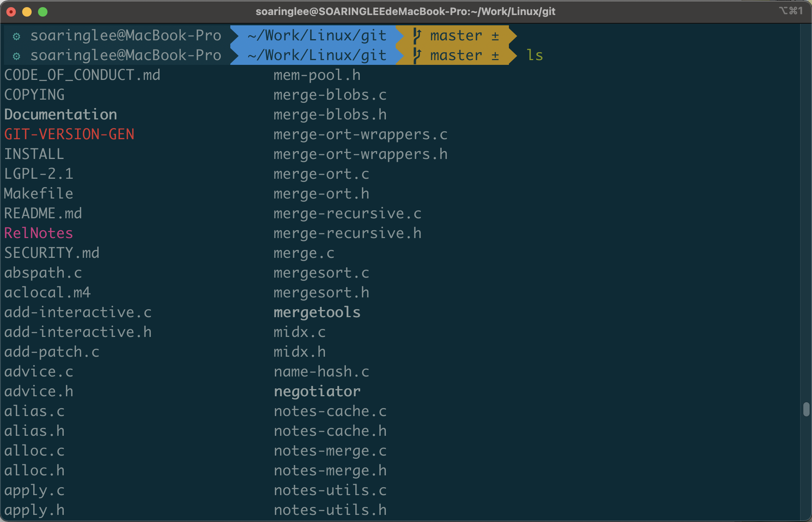Click the Makefile entry
The width and height of the screenshot is (812, 522).
click(x=39, y=194)
